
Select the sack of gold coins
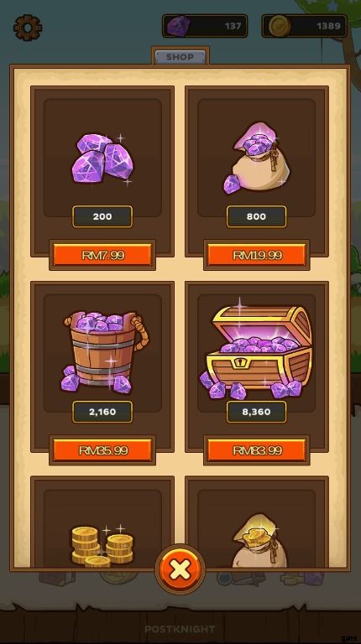click(258, 541)
